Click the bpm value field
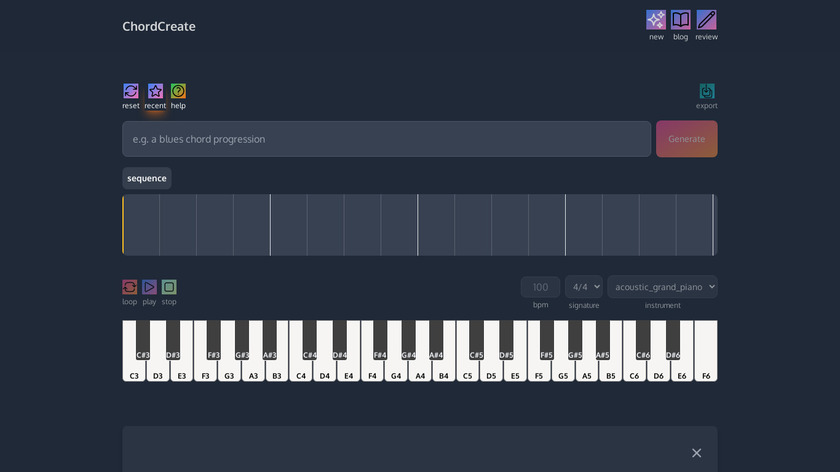This screenshot has width=840, height=472. coord(540,287)
